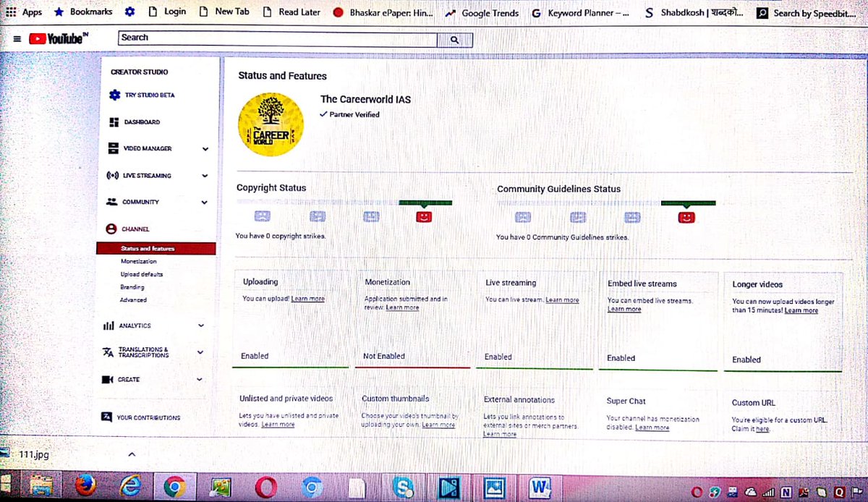Open the Login bookmark

click(166, 12)
